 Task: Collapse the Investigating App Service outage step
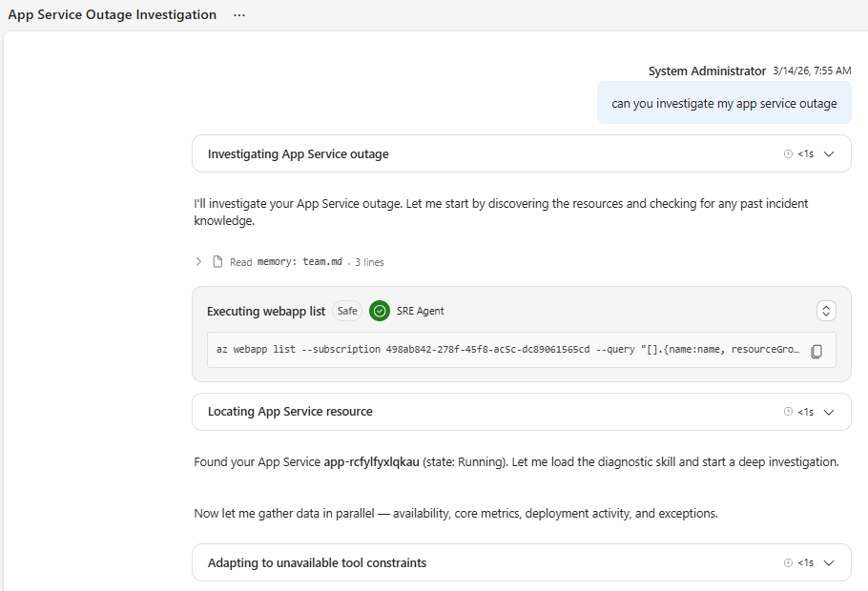(x=829, y=153)
